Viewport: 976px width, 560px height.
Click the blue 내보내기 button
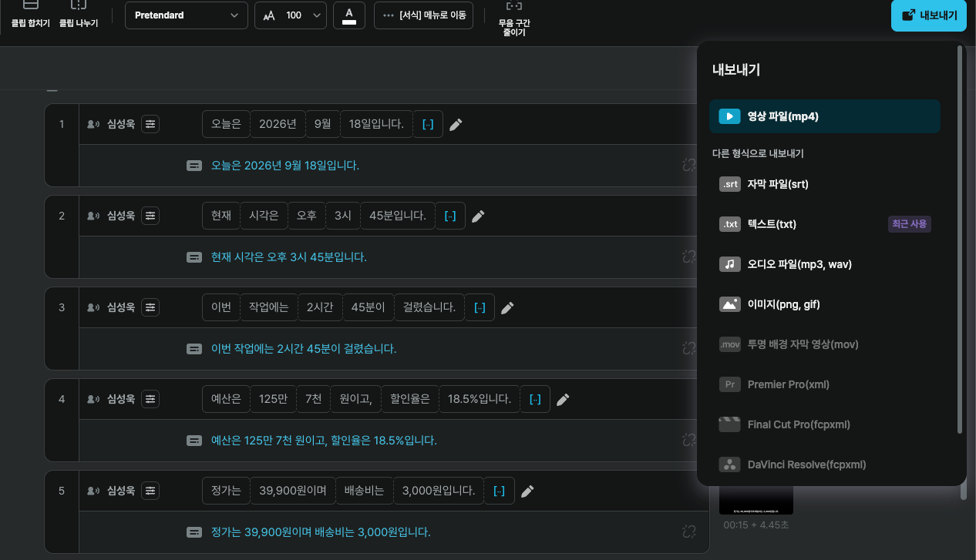(x=929, y=15)
